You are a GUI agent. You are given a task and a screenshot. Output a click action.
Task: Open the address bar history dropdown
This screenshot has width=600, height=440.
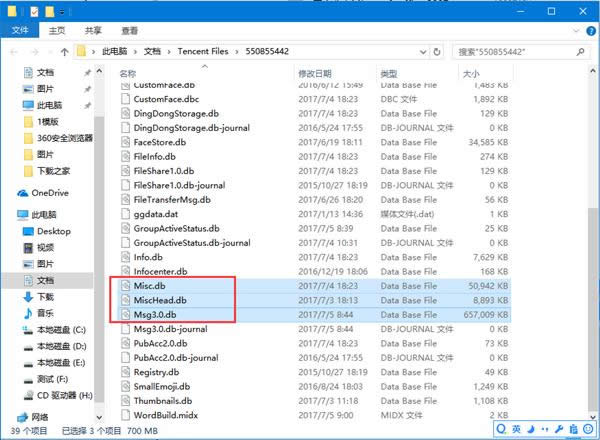click(423, 50)
